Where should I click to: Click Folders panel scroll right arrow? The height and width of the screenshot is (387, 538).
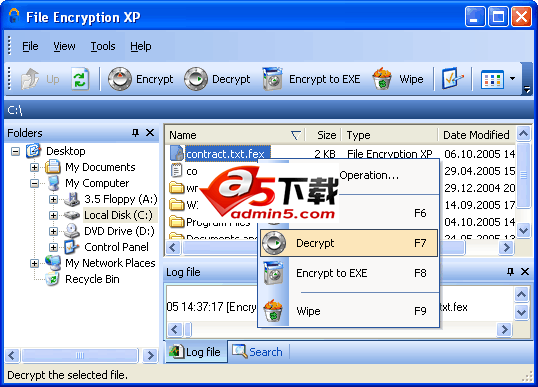150,355
